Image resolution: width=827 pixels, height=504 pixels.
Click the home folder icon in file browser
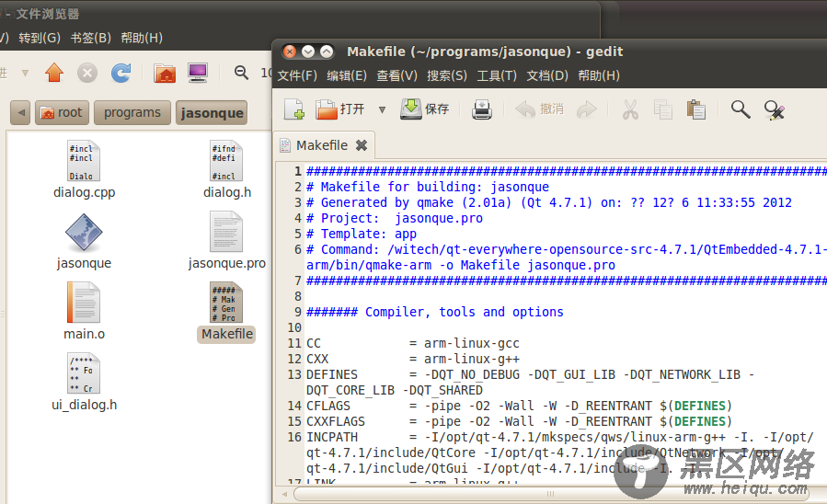click(165, 73)
